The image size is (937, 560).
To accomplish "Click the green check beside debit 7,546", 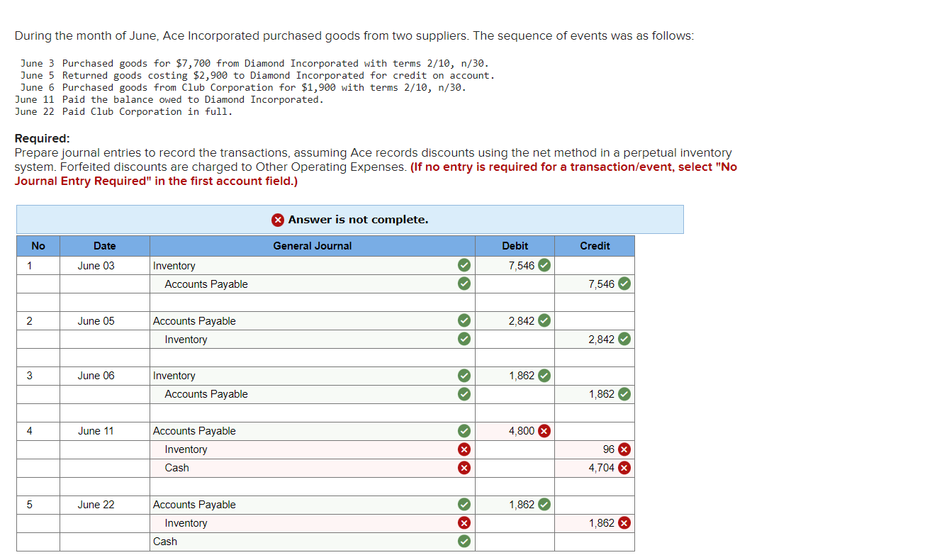I will tap(544, 265).
